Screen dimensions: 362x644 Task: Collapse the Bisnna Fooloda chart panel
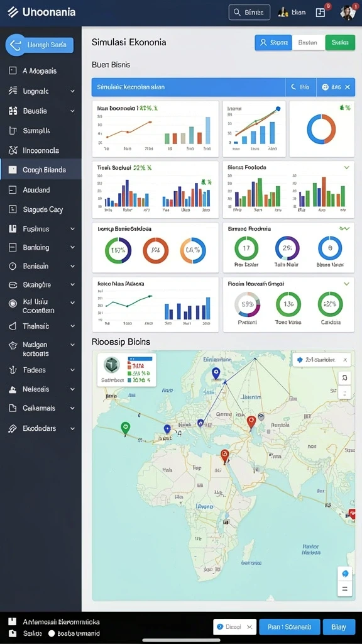(x=346, y=167)
